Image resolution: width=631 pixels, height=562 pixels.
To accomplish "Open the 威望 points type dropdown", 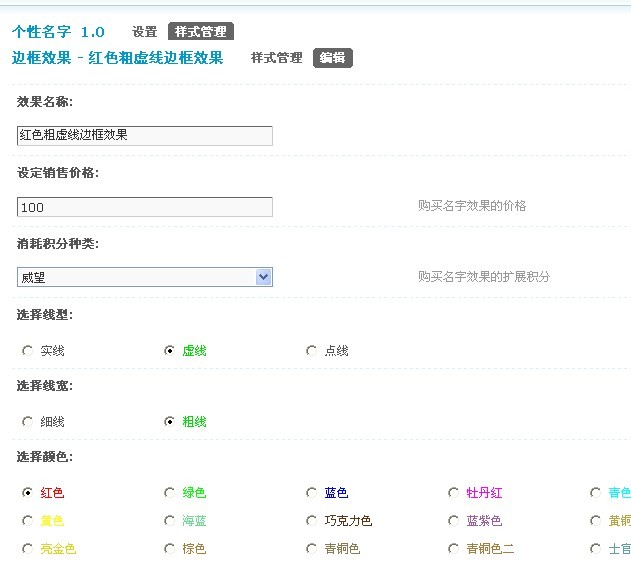I will (144, 277).
